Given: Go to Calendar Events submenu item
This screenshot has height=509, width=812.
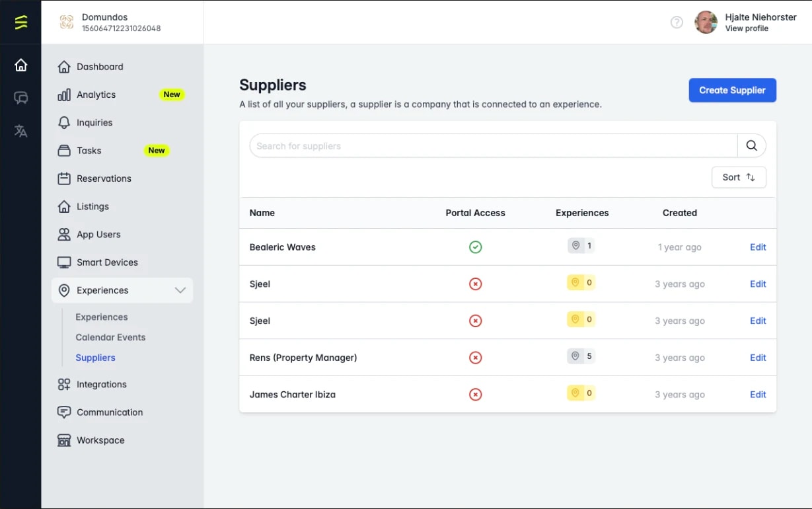Looking at the screenshot, I should coord(110,337).
